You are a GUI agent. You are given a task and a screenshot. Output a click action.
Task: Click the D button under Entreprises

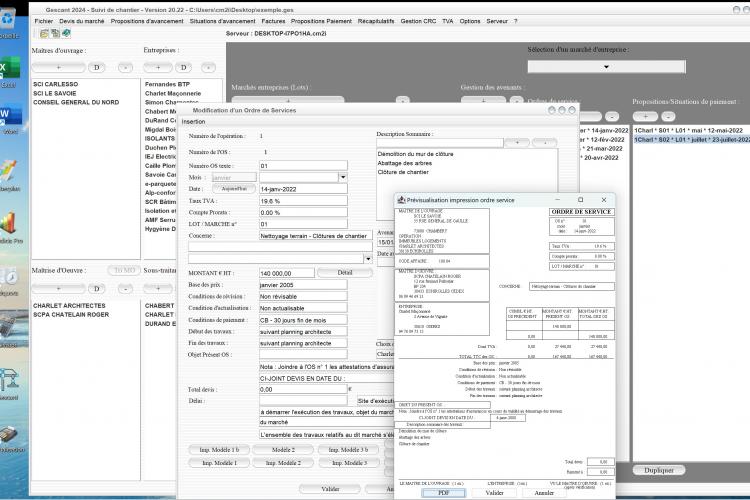[183, 67]
